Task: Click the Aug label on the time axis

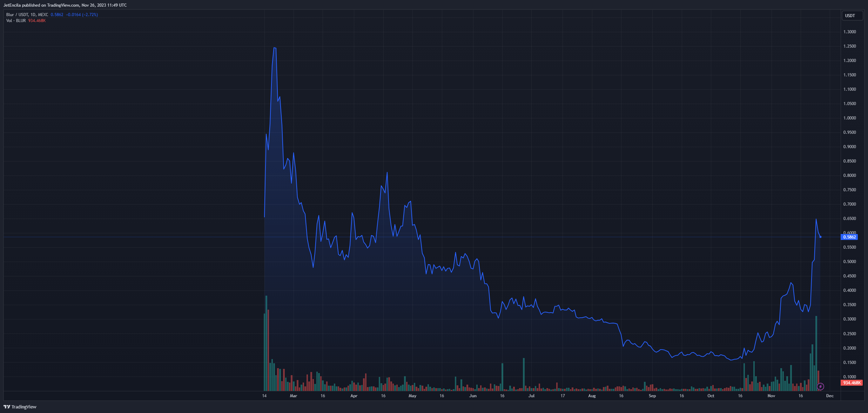Action: (x=592, y=396)
